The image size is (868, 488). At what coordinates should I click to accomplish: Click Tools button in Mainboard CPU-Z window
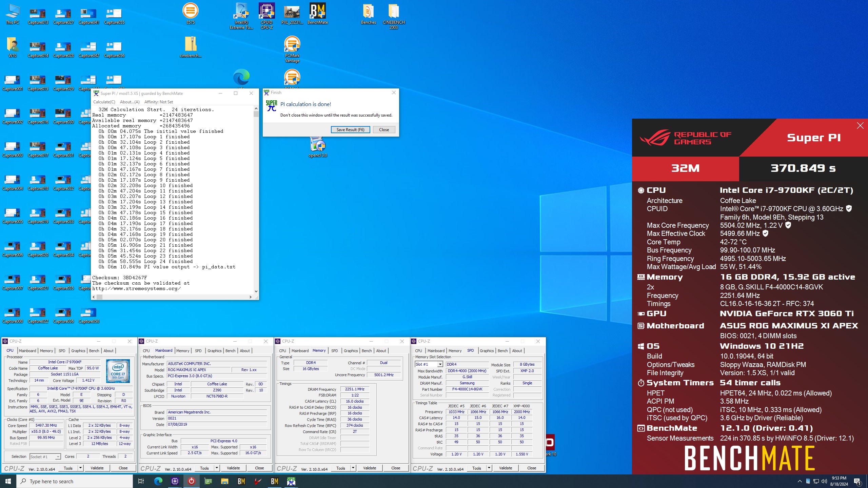pyautogui.click(x=204, y=468)
